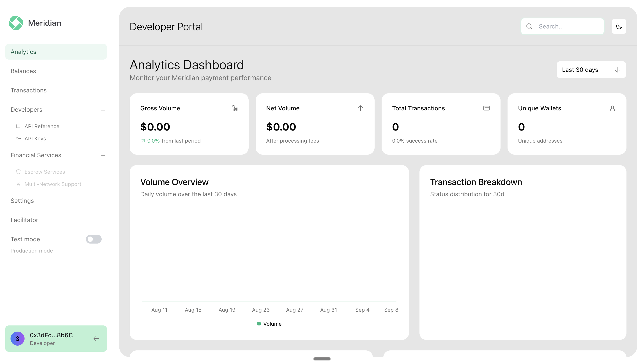Click the Meridian logo icon

pyautogui.click(x=16, y=23)
